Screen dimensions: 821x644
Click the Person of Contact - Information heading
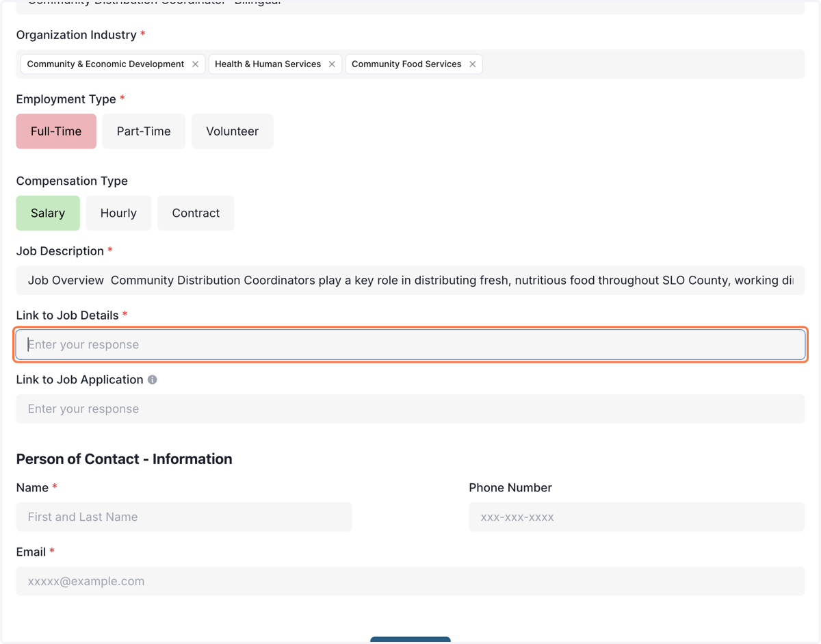point(124,459)
